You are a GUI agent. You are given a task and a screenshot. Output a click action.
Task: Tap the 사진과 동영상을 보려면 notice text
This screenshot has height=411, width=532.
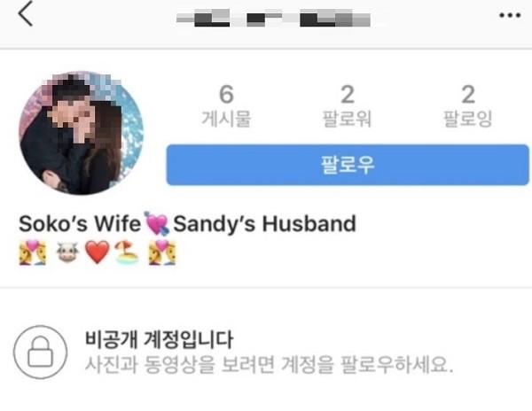[x=179, y=365]
